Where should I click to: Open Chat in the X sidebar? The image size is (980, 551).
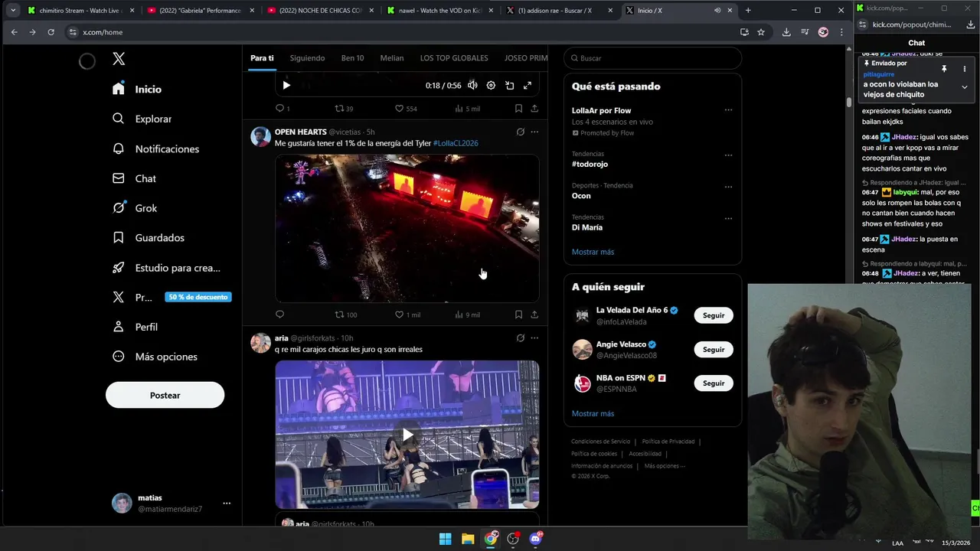[x=134, y=178]
